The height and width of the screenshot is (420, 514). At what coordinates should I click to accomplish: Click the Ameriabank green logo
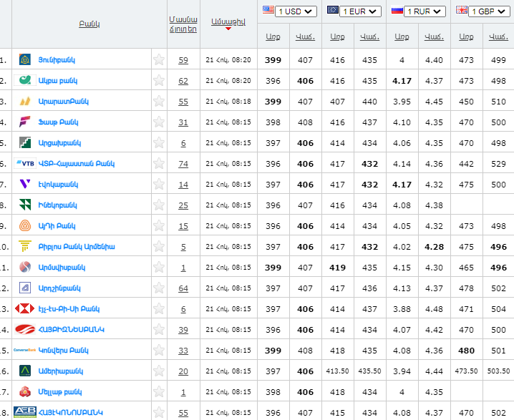[25, 371]
